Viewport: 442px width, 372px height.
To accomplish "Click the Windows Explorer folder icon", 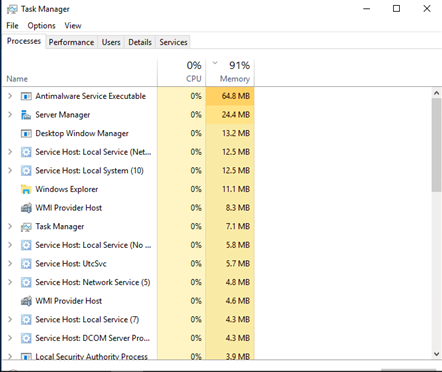I will (x=26, y=189).
